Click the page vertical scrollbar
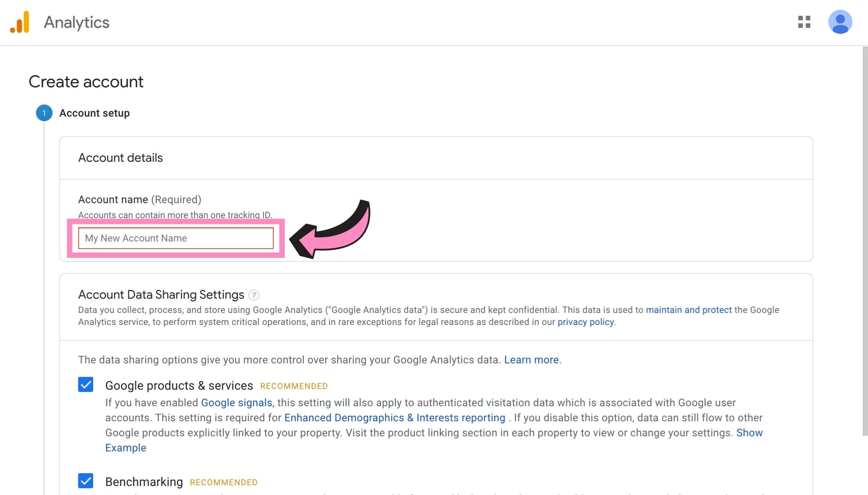 point(865,241)
